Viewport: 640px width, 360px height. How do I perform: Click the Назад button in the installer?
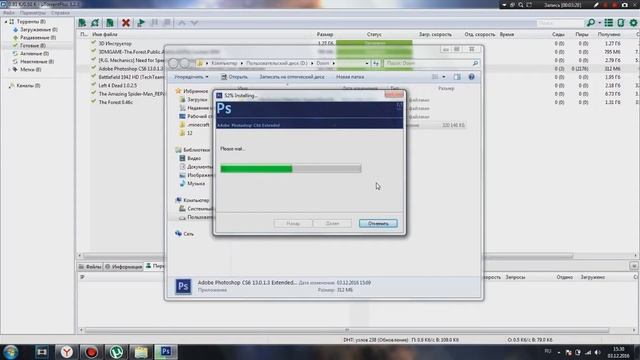pyautogui.click(x=293, y=223)
